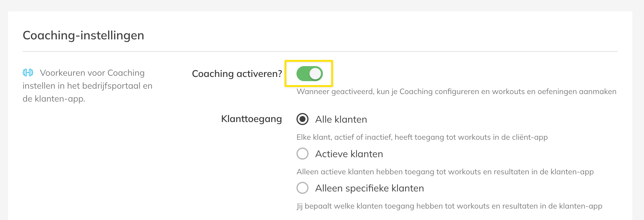Viewport: 644px width, 220px height.
Task: Click the 'Jij bepaalt welke klanten' description
Action: point(449,206)
